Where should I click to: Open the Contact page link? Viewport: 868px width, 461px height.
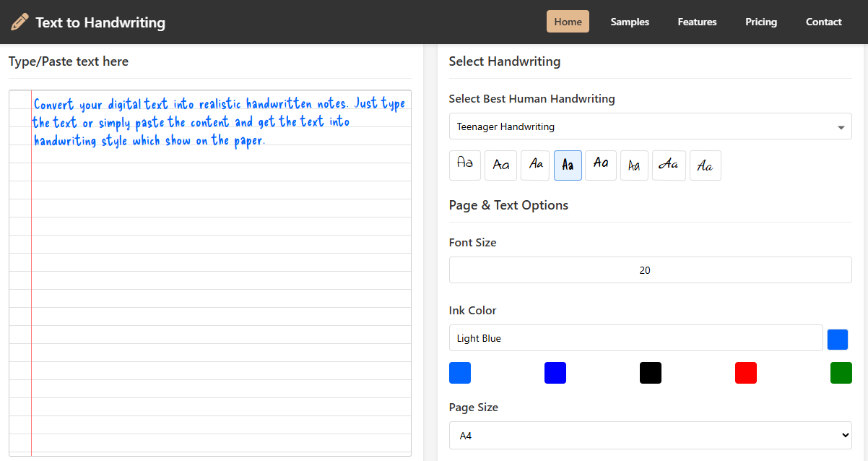[x=823, y=22]
